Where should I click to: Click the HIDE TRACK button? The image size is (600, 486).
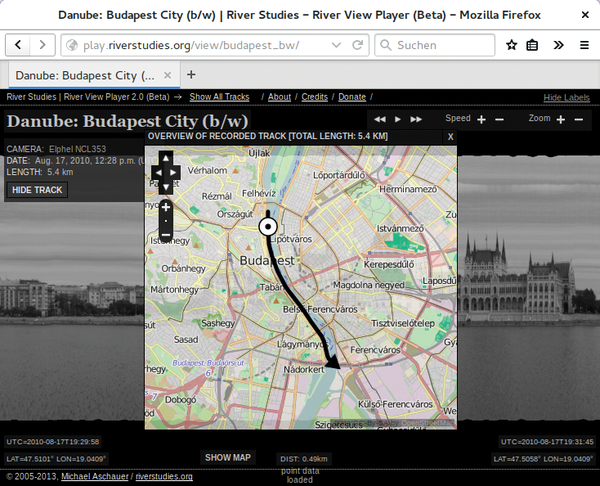[x=37, y=190]
